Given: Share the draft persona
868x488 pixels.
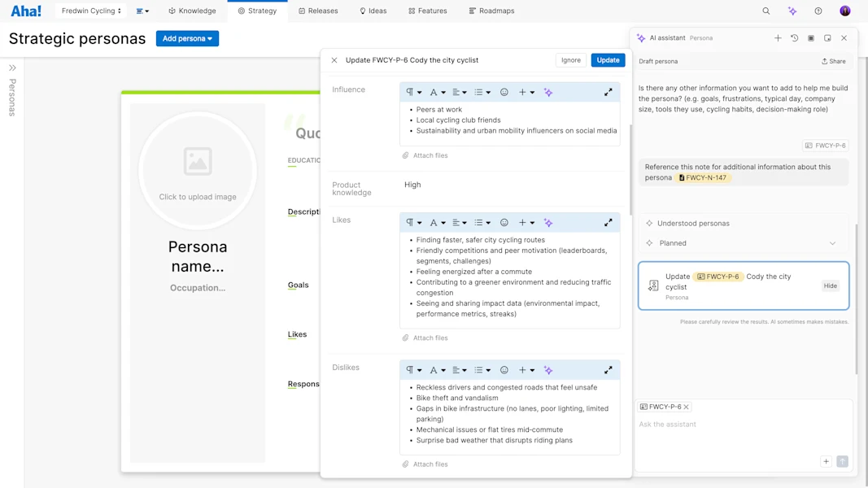Looking at the screenshot, I should [x=833, y=62].
